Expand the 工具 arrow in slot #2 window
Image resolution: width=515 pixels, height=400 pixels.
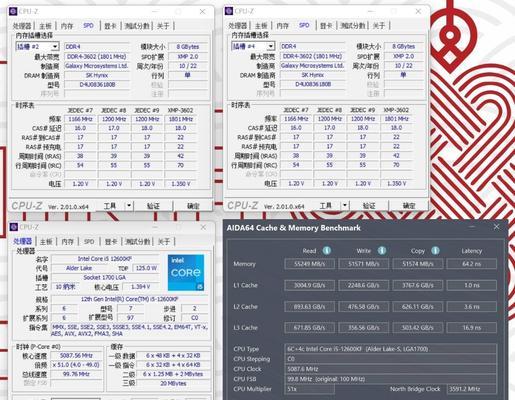pyautogui.click(x=129, y=206)
